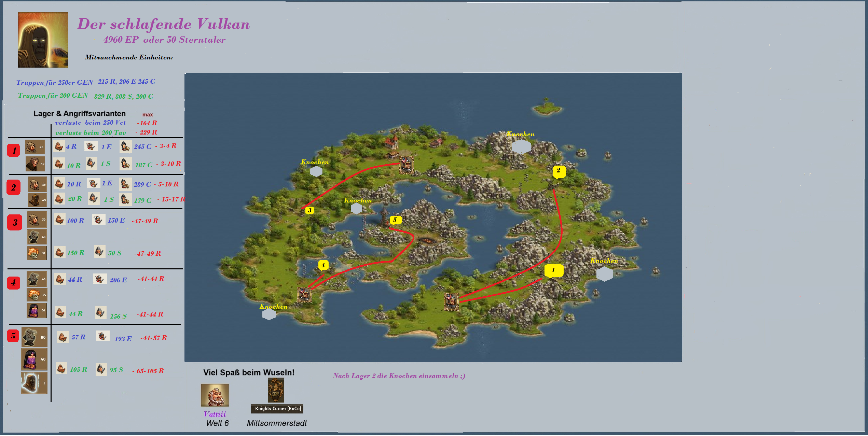The height and width of the screenshot is (436, 868).
Task: Click the Knochen hexagon at the bottom left
Action: (x=269, y=314)
